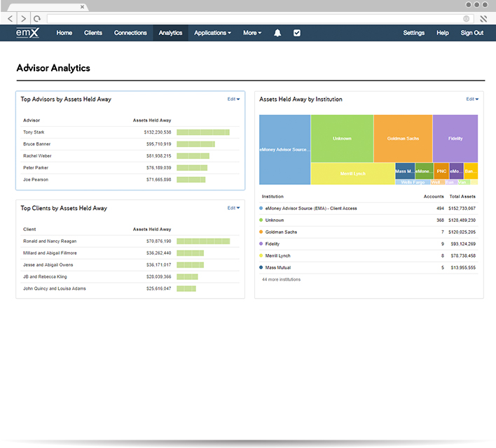Click the Total Assets column header
Screen dimensions: 496x448
[462, 196]
